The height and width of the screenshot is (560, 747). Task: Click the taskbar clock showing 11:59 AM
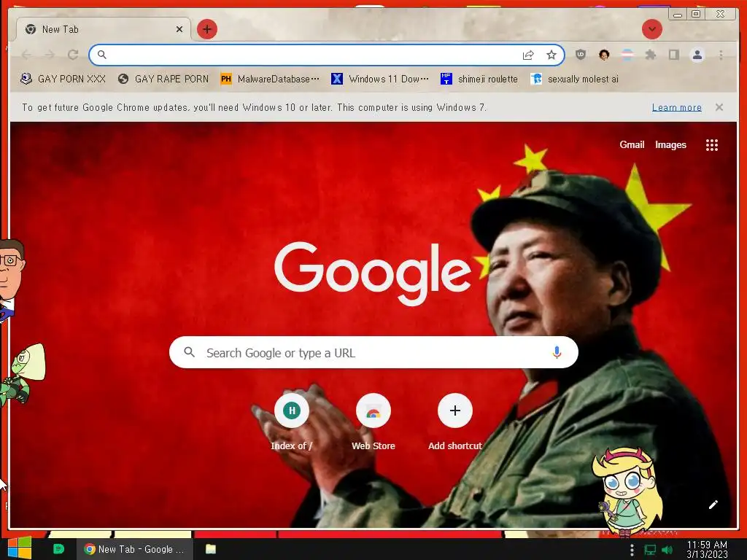pos(707,549)
